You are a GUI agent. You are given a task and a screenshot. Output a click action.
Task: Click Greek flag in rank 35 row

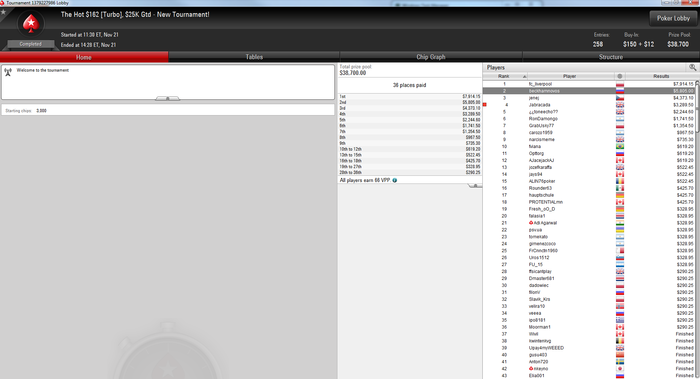coord(620,320)
